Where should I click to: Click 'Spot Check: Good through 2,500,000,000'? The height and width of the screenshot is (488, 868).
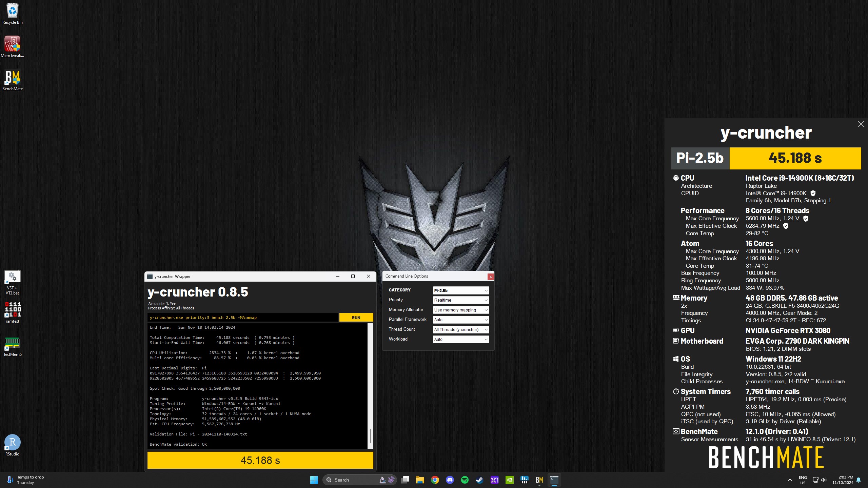click(195, 388)
